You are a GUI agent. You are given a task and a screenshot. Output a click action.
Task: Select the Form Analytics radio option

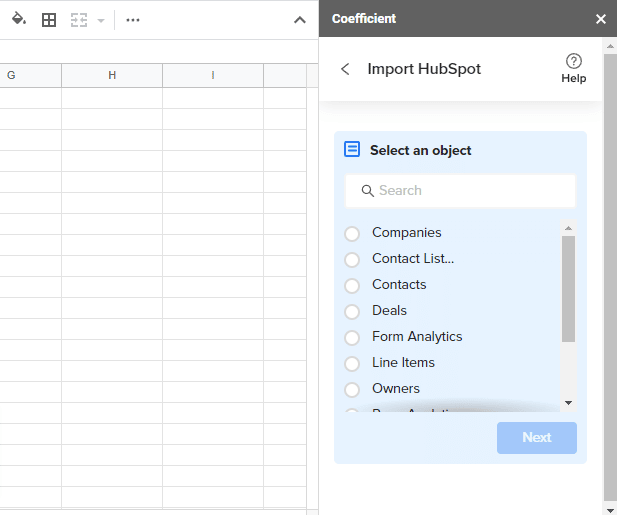pos(352,338)
